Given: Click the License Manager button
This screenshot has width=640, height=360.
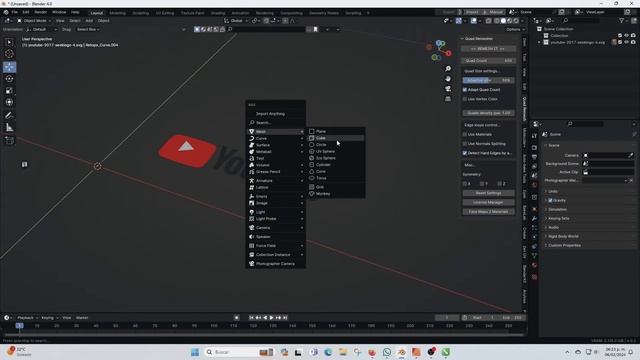Looking at the screenshot, I should [x=488, y=202].
